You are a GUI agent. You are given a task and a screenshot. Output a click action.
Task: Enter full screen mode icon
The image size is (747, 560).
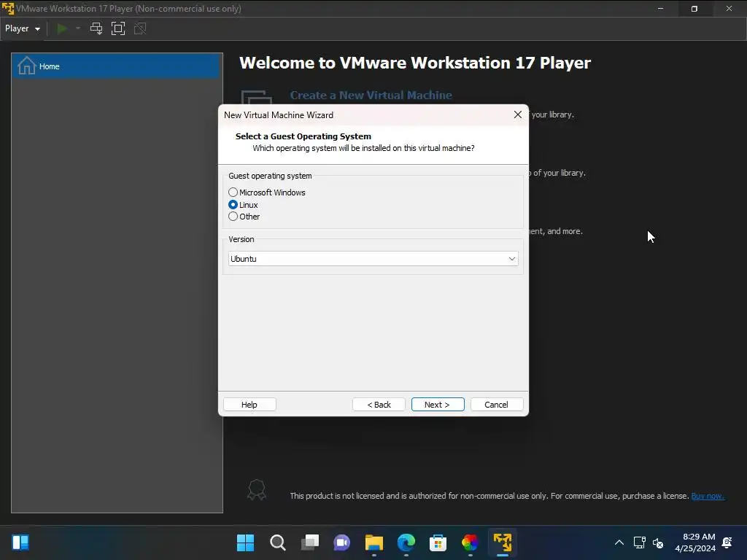(118, 28)
